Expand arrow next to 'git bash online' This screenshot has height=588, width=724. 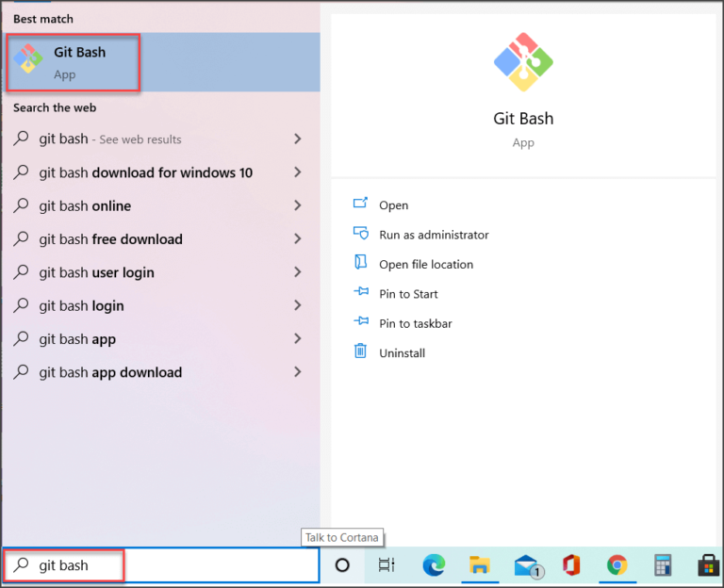click(298, 205)
